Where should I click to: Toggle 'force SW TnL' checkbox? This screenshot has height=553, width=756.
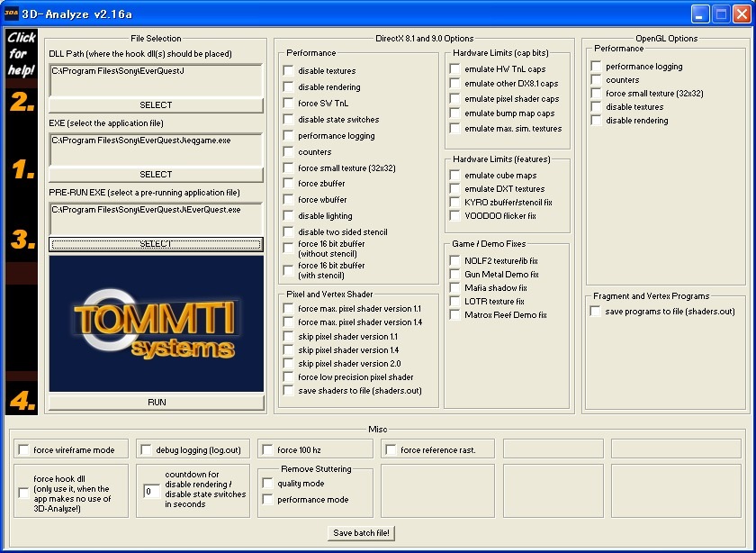288,104
